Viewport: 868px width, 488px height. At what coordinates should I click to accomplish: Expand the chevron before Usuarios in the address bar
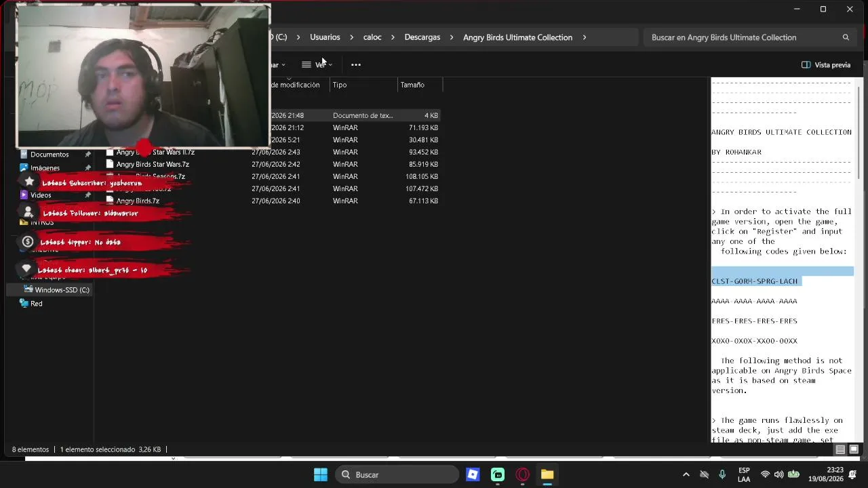(x=298, y=37)
